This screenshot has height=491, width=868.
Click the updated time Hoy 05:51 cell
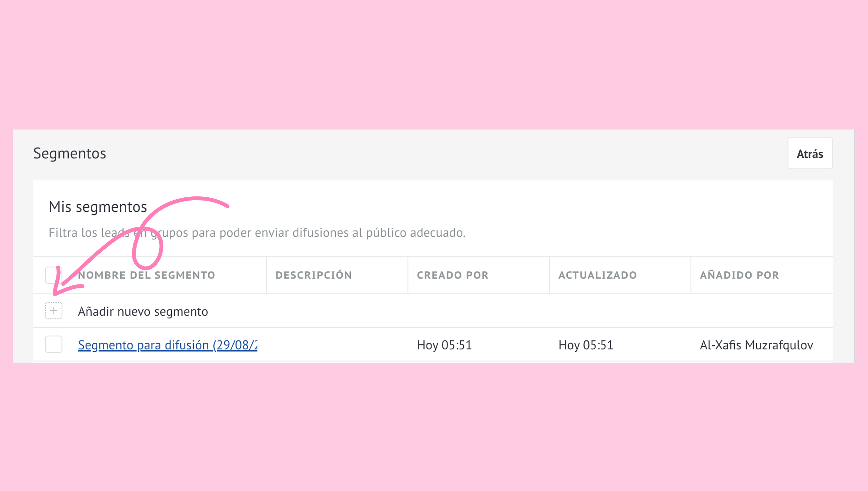(x=586, y=345)
